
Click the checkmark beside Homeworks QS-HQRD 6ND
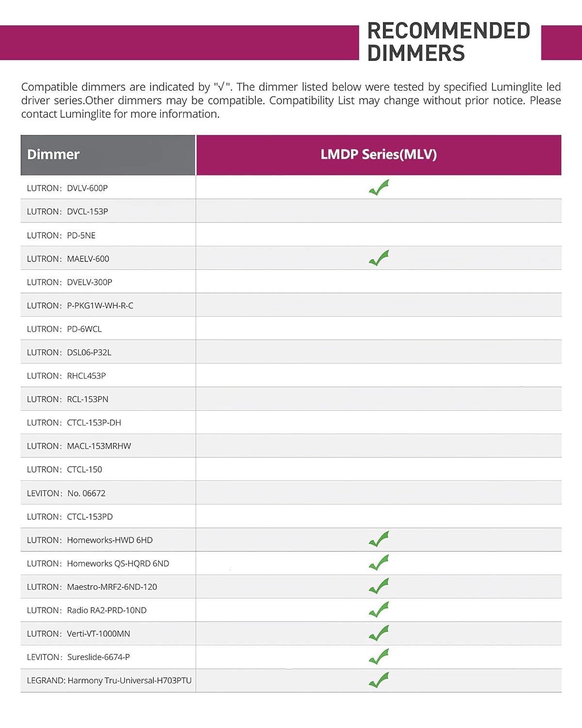pyautogui.click(x=379, y=563)
